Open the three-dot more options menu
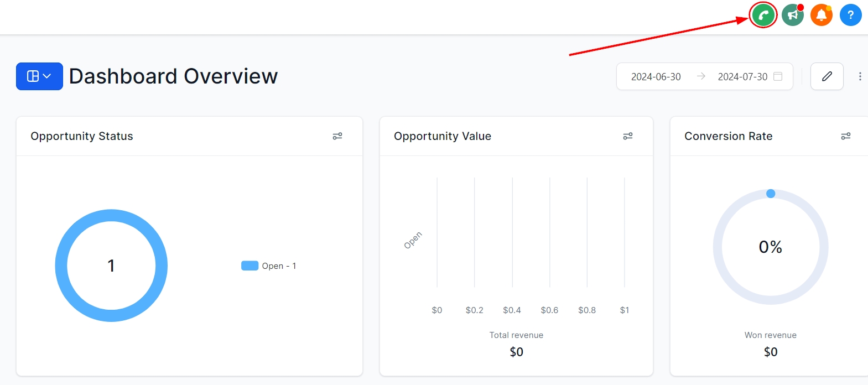 point(860,76)
